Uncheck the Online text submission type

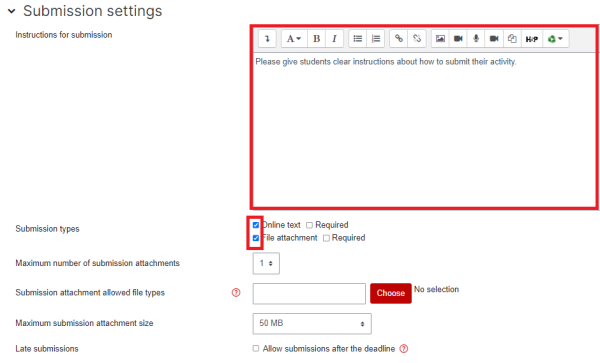pos(256,225)
